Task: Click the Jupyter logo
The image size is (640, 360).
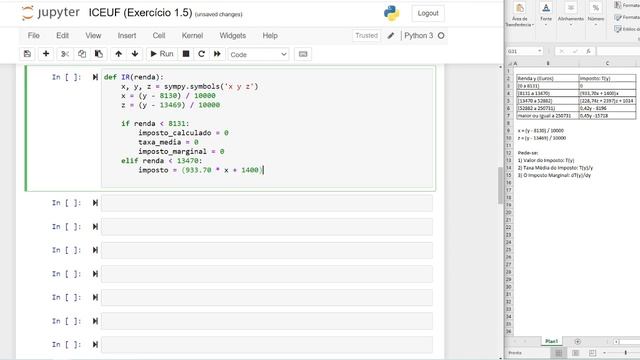Action: tap(51, 13)
